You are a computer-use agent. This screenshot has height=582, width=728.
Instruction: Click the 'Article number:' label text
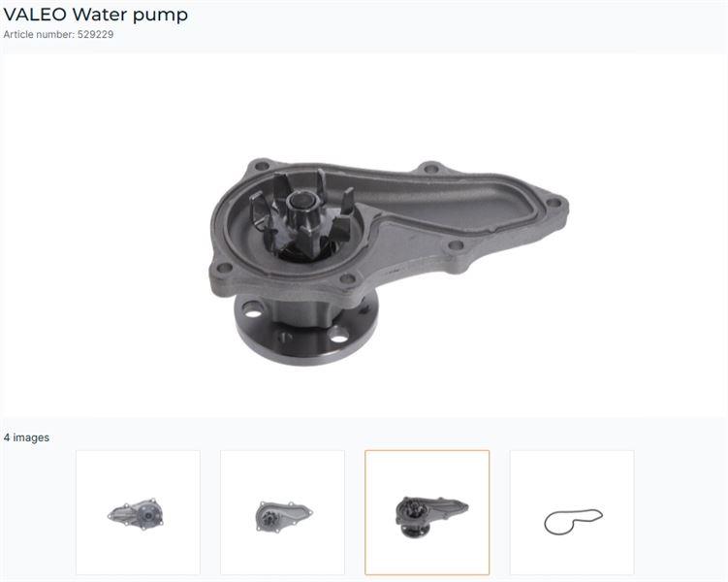39,34
